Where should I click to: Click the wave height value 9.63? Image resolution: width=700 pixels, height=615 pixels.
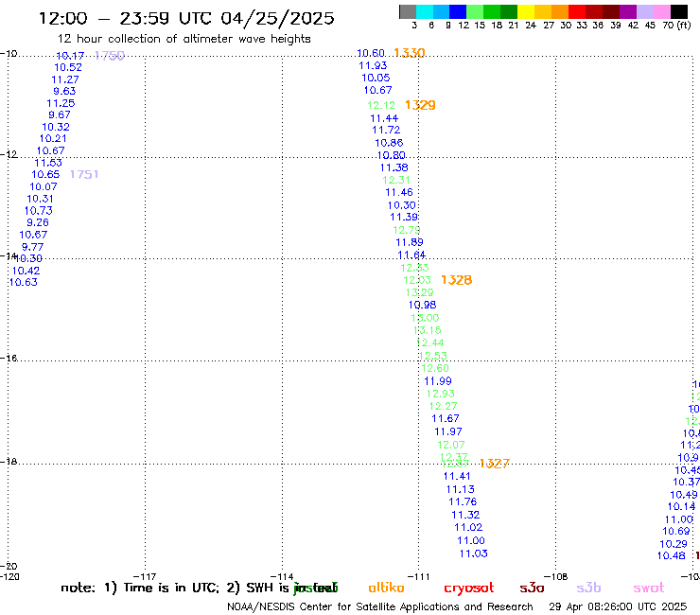(x=64, y=91)
